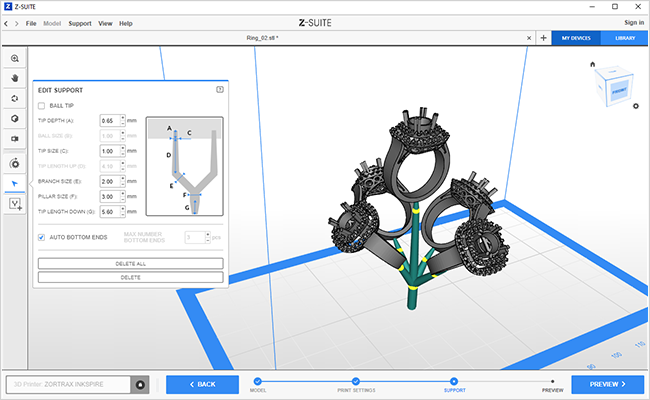The width and height of the screenshot is (650, 400).
Task: Decrease Tip Size (C) with down arrow
Action: (123, 154)
